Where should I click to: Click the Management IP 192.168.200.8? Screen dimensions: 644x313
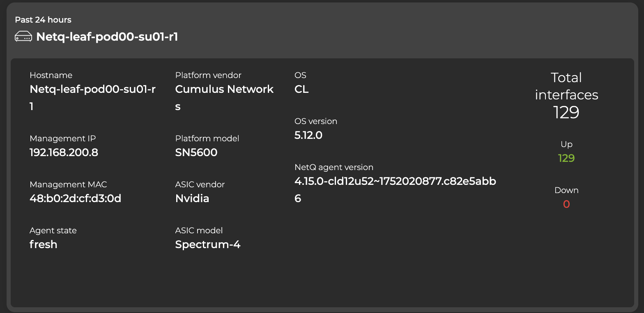(64, 153)
